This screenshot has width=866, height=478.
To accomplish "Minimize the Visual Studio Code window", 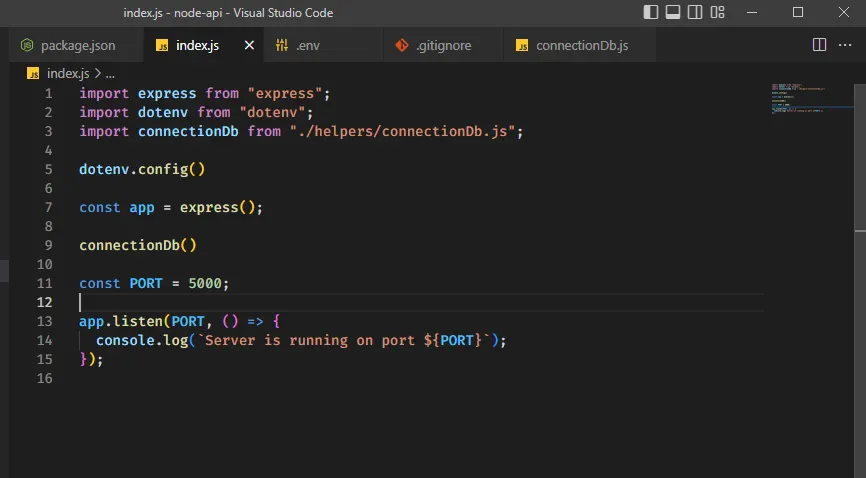I will pos(752,12).
